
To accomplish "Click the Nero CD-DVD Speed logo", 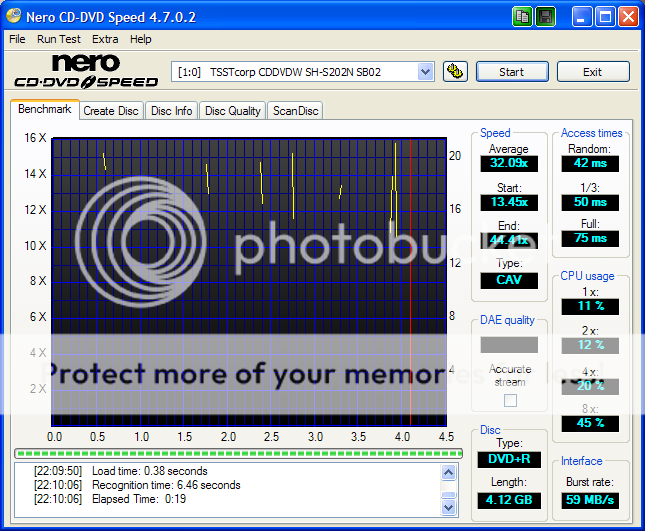I will (x=85, y=72).
